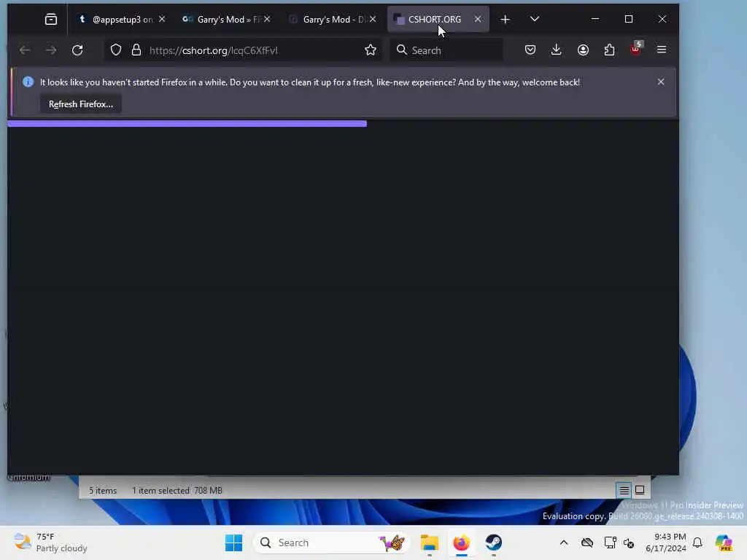This screenshot has height=560, width=747.
Task: Click '1 item selected 708 MB' status text
Action: point(177,491)
